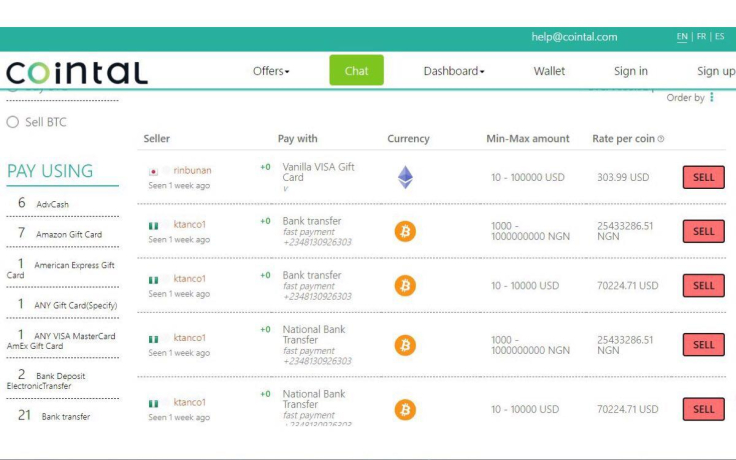Viewport: 736px width, 460px height.
Task: Click Bitcoin icon for 10 - 10000 USD Bank transfer offer
Action: [x=405, y=285]
